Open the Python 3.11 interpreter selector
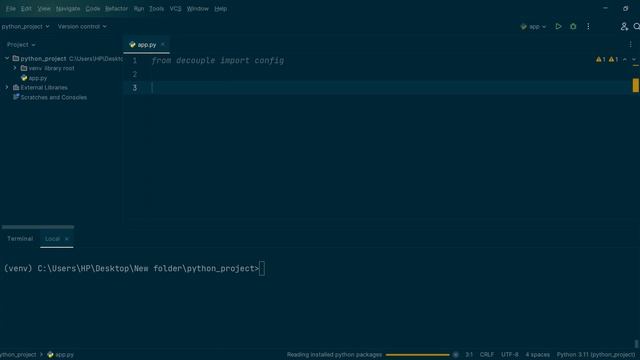 point(596,355)
